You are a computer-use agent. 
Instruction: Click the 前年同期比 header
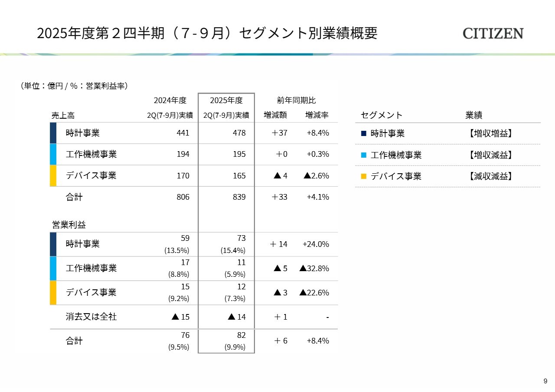[x=297, y=100]
